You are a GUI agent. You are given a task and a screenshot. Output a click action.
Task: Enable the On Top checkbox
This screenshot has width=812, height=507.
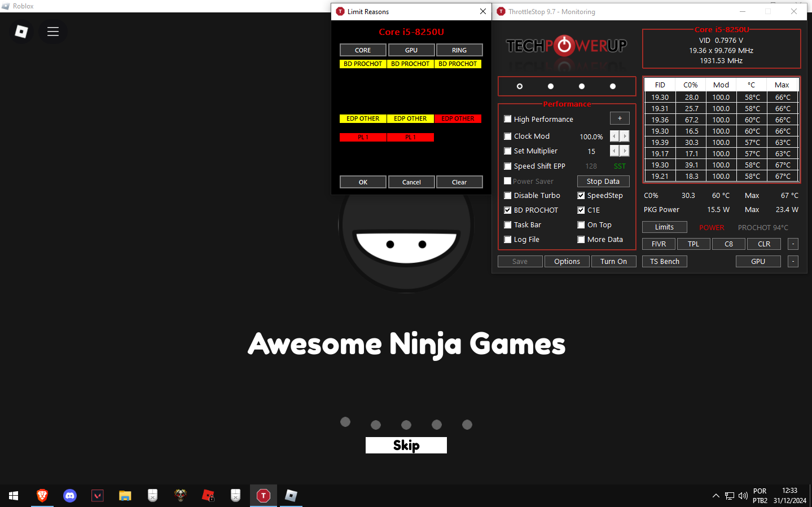(x=581, y=224)
